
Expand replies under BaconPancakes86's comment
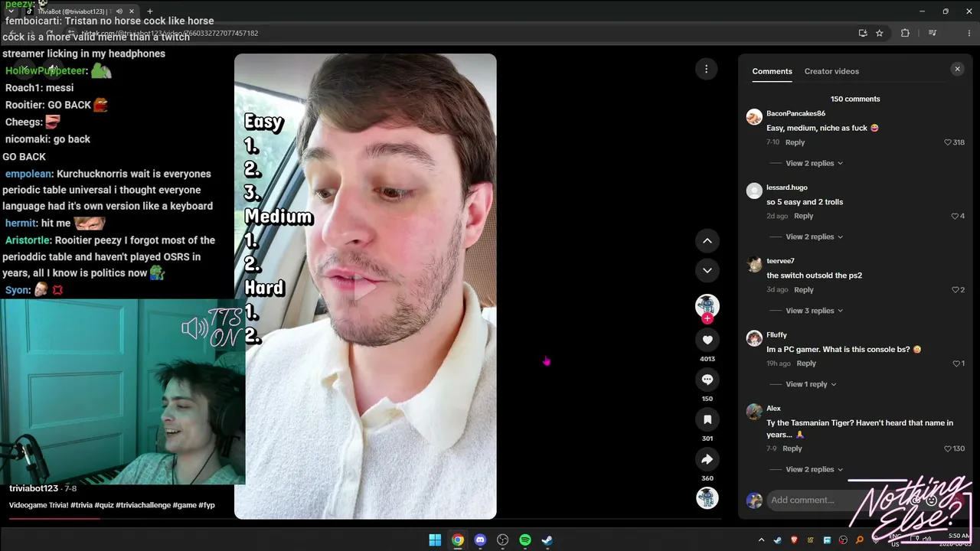click(x=814, y=163)
